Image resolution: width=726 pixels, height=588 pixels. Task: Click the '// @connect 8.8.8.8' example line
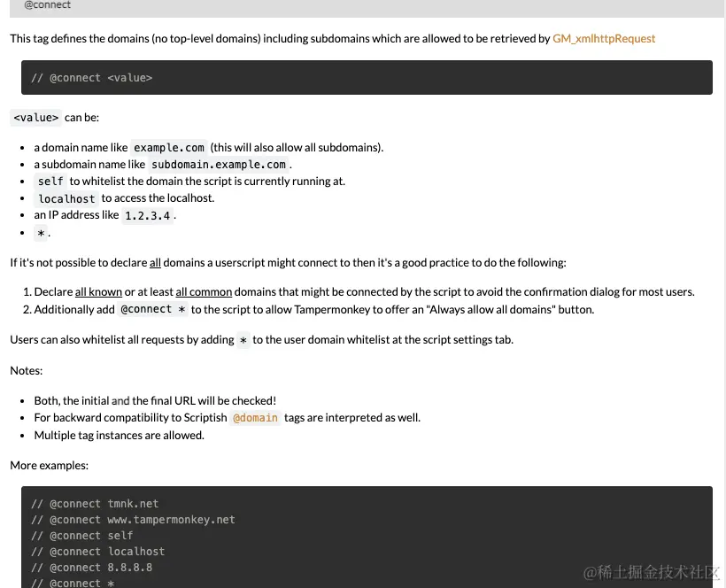pos(91,568)
